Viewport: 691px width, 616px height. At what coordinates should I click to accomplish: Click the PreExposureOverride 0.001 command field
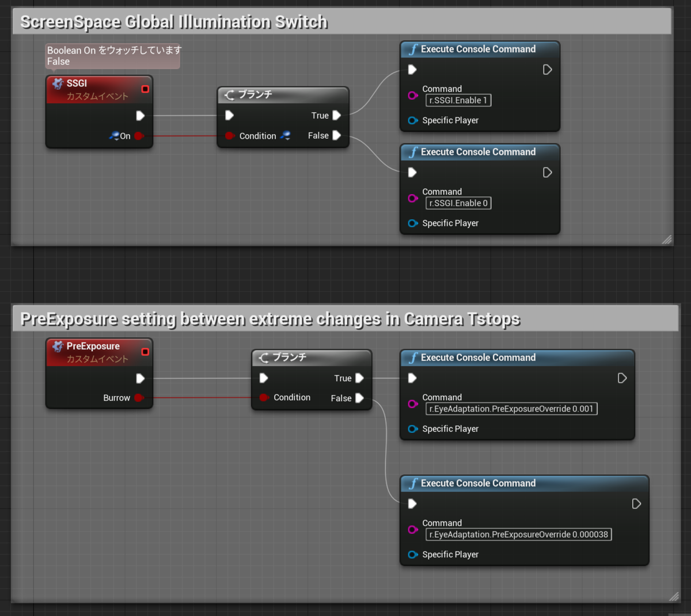click(511, 409)
